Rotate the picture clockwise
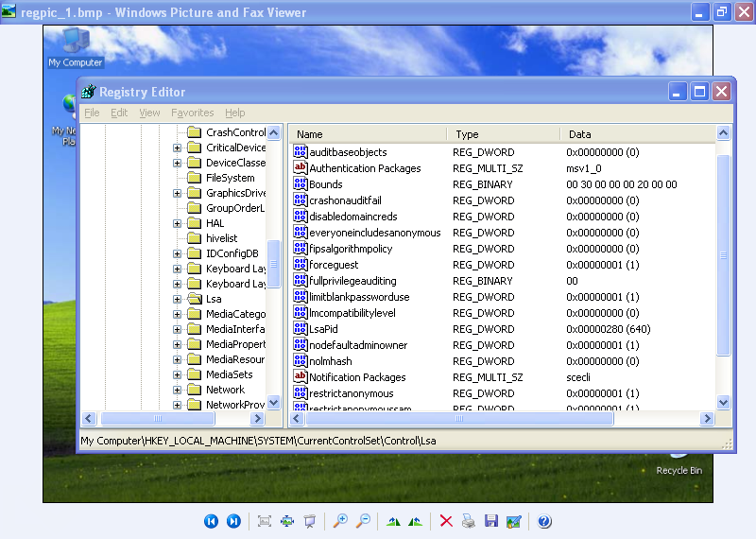 click(393, 521)
